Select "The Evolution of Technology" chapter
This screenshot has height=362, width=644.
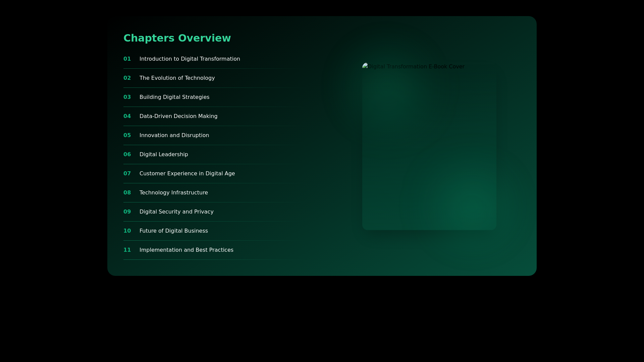177,78
